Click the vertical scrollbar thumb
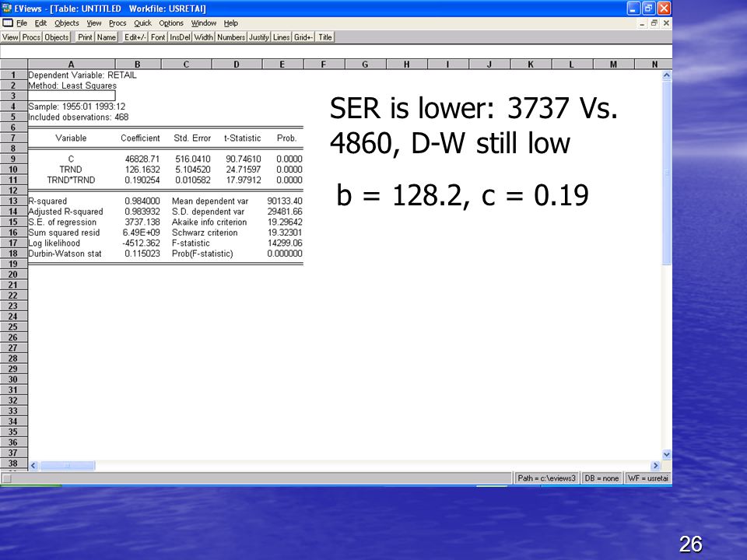The height and width of the screenshot is (560, 747). tap(667, 173)
